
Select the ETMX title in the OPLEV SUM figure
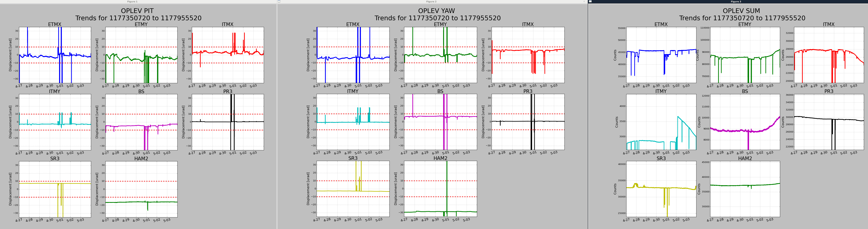coord(661,24)
